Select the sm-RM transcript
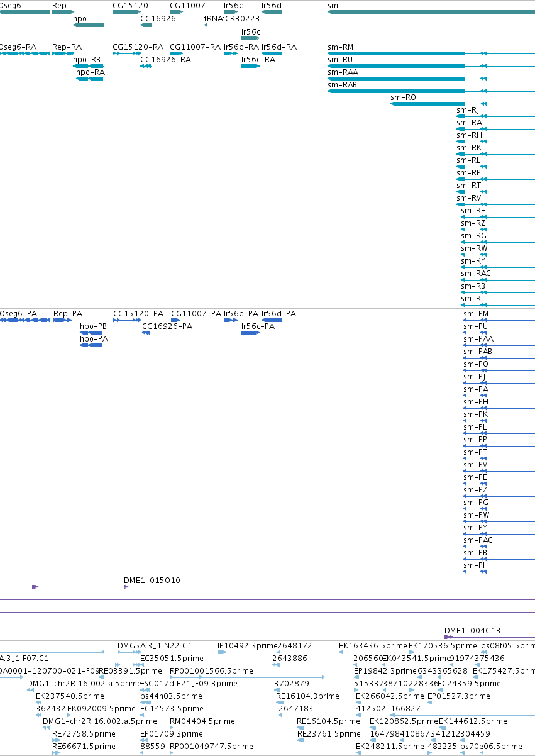This screenshot has width=535, height=756. coord(431,53)
